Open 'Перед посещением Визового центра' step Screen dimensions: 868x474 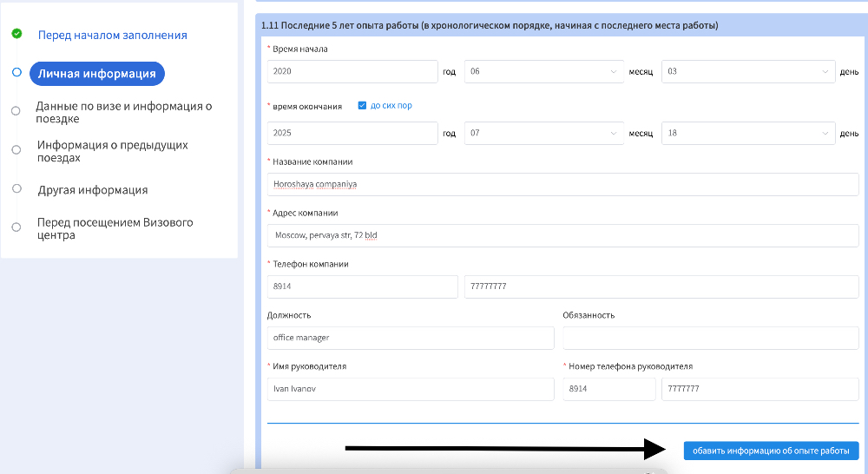click(115, 228)
